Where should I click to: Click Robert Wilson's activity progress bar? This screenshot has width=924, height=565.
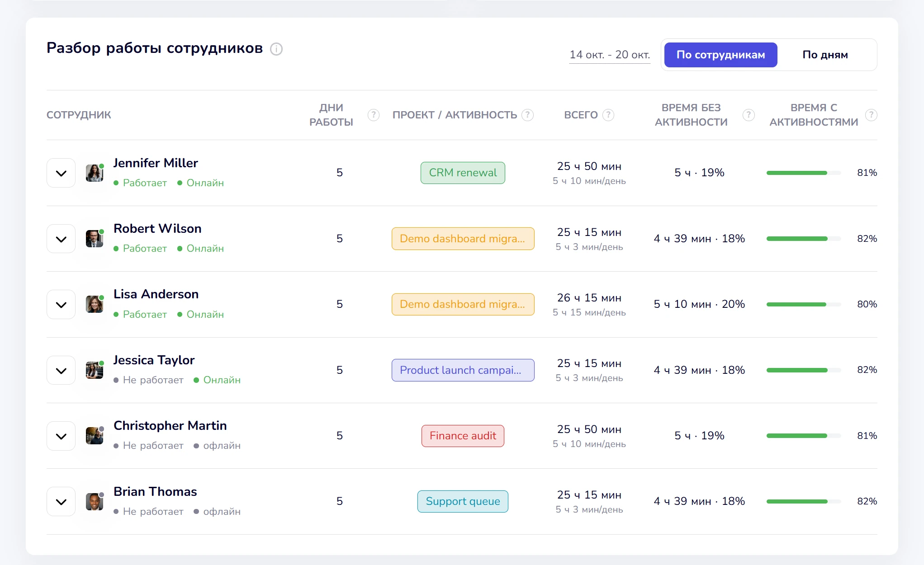point(804,239)
